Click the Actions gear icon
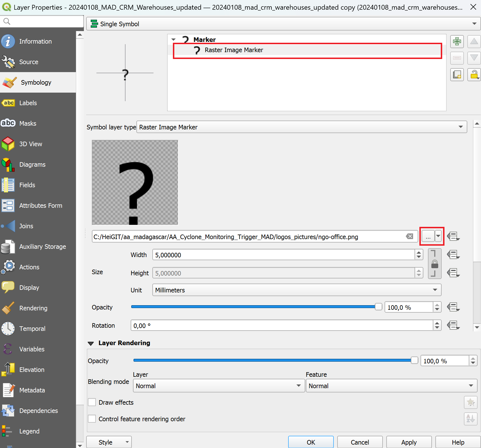This screenshot has height=448, width=481. click(x=8, y=267)
